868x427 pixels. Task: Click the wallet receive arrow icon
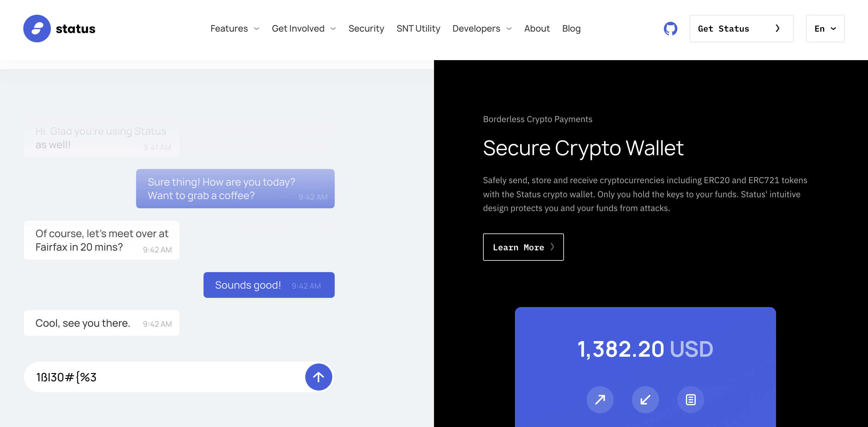click(645, 400)
